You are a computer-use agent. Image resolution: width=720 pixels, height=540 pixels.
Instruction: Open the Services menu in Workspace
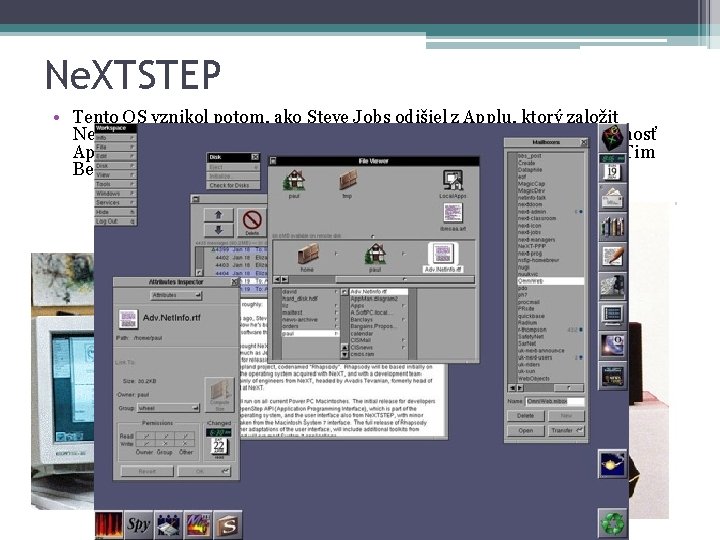click(x=115, y=202)
